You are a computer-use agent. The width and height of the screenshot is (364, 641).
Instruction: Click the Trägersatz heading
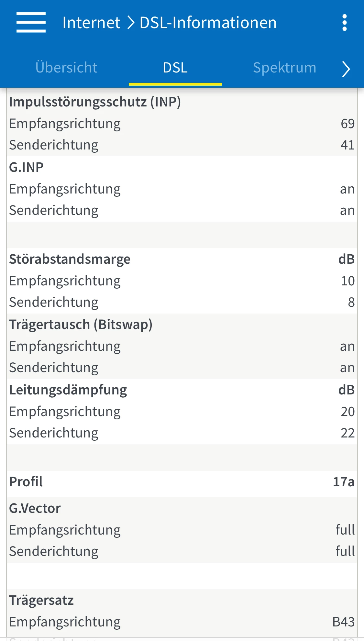point(41,600)
